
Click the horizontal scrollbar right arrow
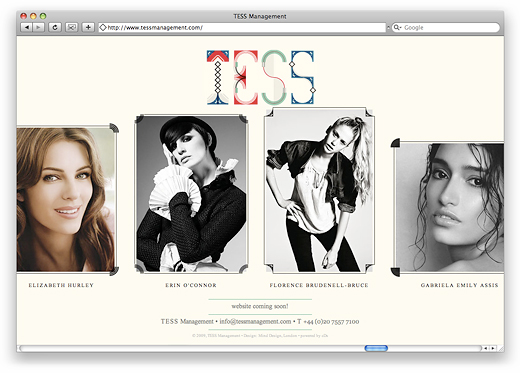point(493,348)
